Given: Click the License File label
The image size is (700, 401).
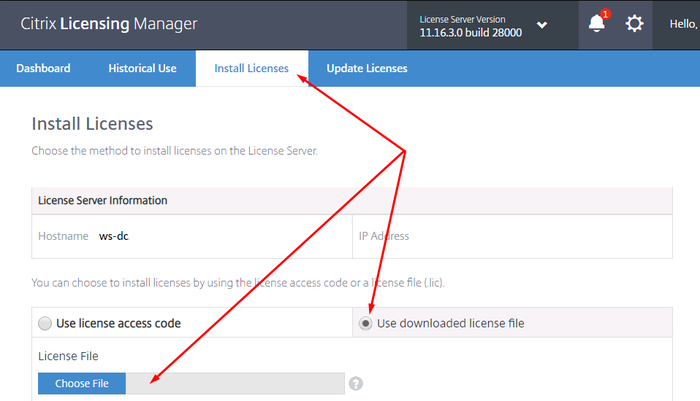Looking at the screenshot, I should (x=68, y=356).
